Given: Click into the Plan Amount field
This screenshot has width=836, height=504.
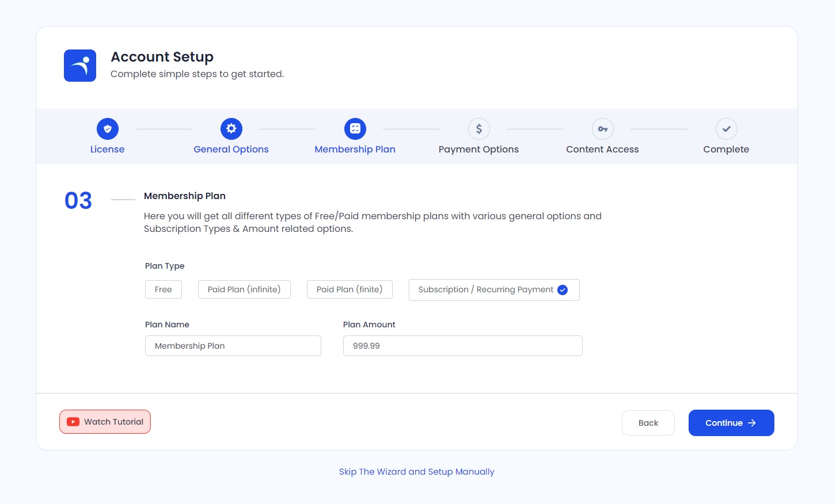Looking at the screenshot, I should tap(463, 346).
